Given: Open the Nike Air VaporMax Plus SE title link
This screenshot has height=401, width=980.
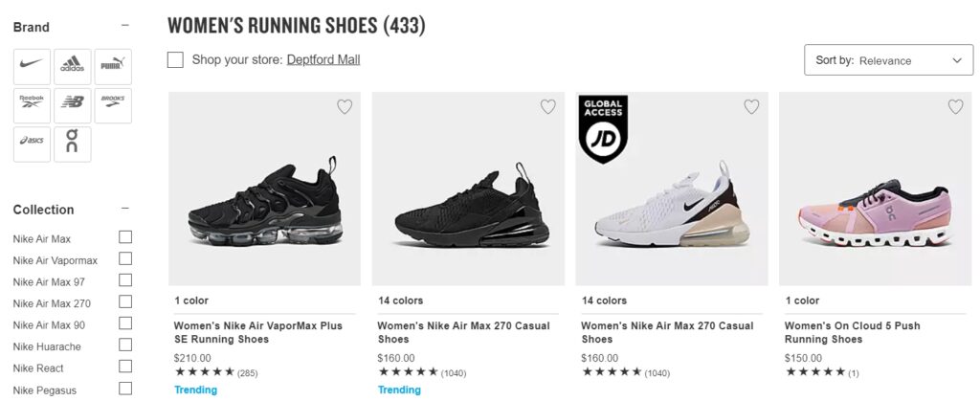Looking at the screenshot, I should pos(257,332).
